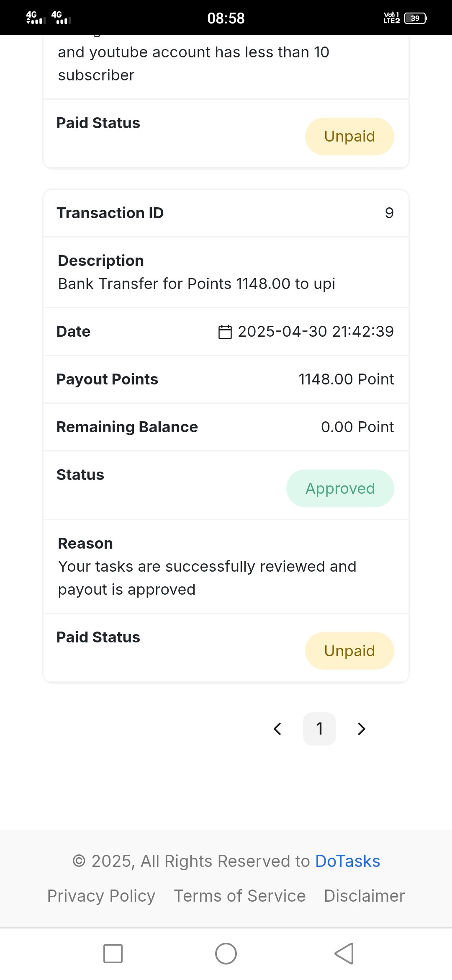This screenshot has width=452, height=980.
Task: Go to previous page with left chevron
Action: point(277,729)
